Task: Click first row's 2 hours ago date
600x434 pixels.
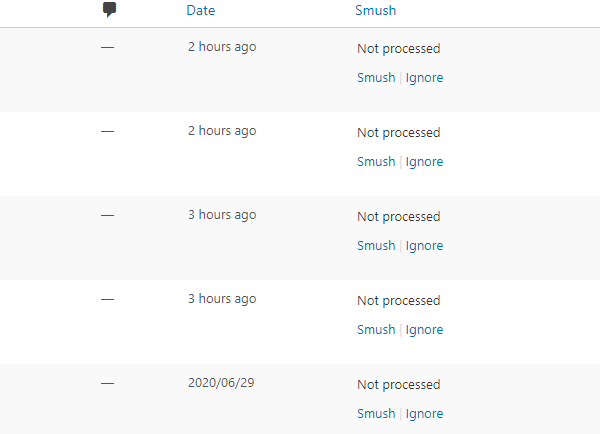Action: pyautogui.click(x=222, y=47)
